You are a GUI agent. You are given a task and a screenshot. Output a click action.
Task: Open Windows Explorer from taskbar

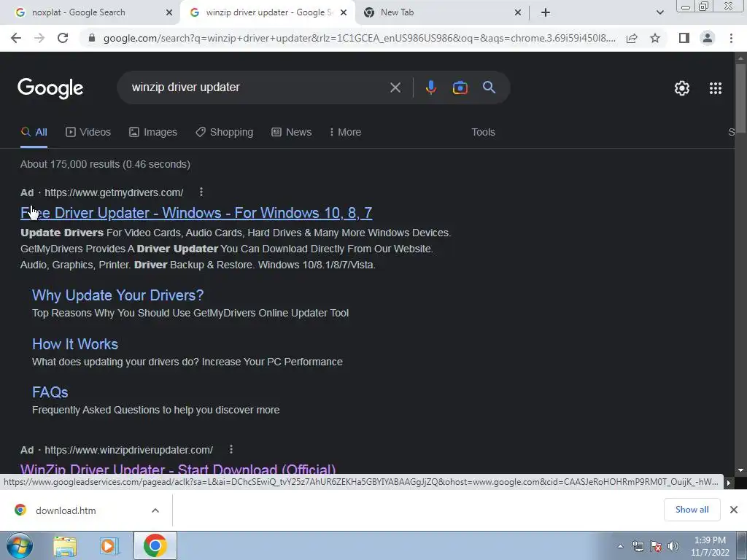[x=65, y=546]
